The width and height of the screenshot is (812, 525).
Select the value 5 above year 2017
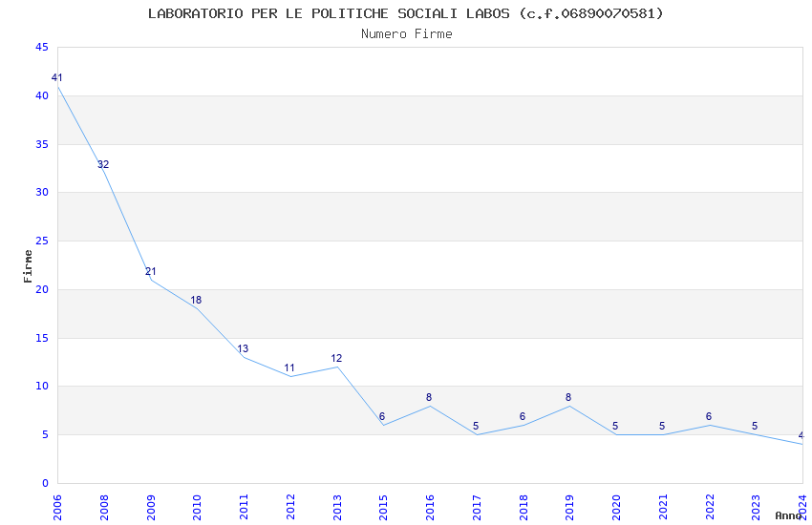pos(476,427)
